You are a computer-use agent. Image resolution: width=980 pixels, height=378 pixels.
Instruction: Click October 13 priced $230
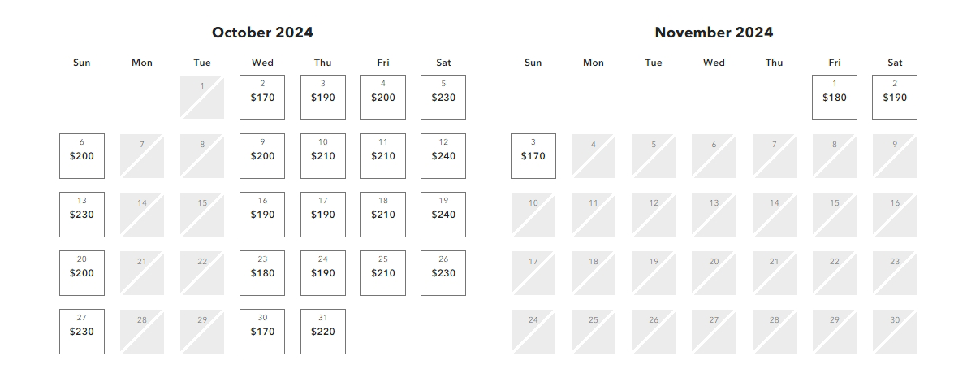pos(82,215)
